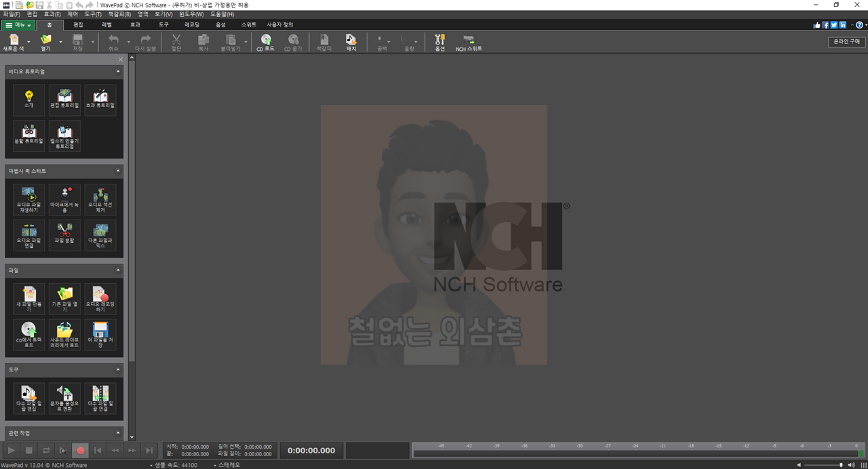Image resolution: width=868 pixels, height=469 pixels.
Task: Open the 다수 파일 일괄 연결 tool
Action: 100,399
